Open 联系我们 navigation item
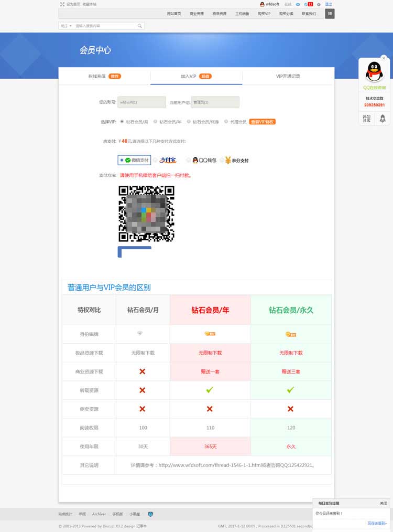The width and height of the screenshot is (393, 532). 309,14
